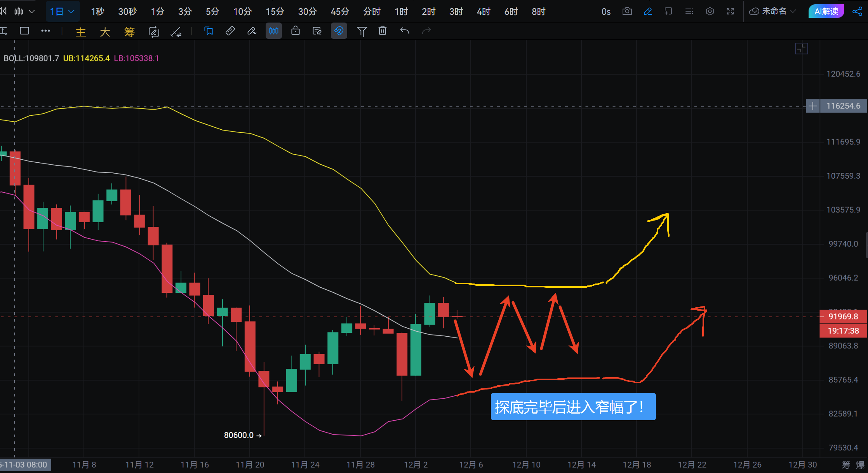
Task: Delete drawings with the trash can icon
Action: 383,31
